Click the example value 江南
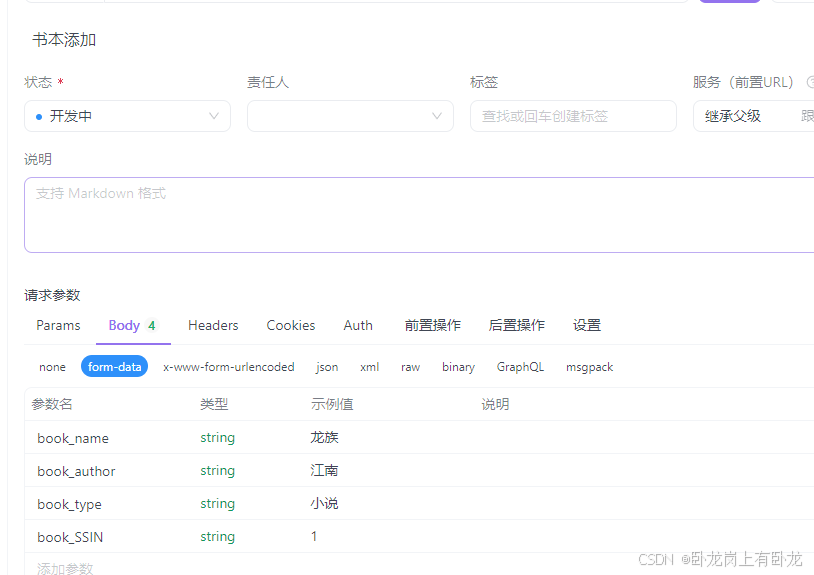Image resolution: width=814 pixels, height=575 pixels. (324, 470)
